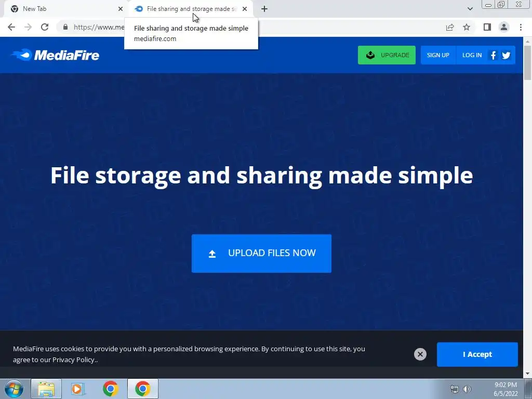Open the Chrome side panel icon
532x399 pixels.
tap(487, 27)
